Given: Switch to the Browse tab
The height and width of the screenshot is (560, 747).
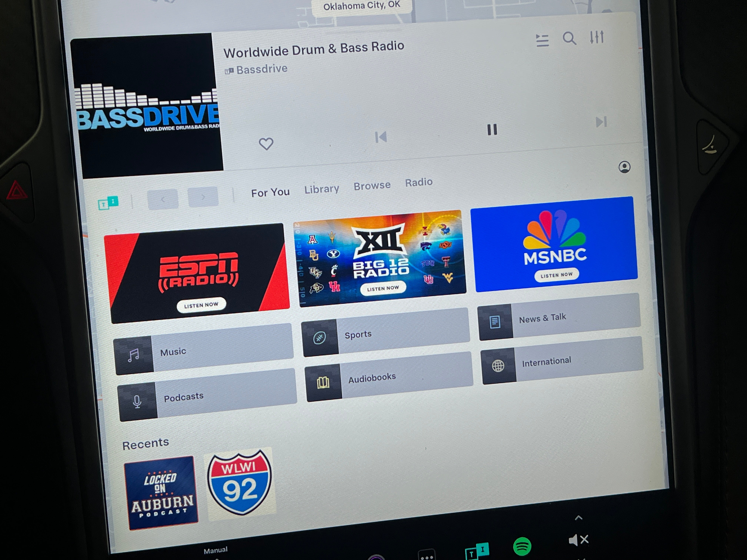Looking at the screenshot, I should (372, 186).
